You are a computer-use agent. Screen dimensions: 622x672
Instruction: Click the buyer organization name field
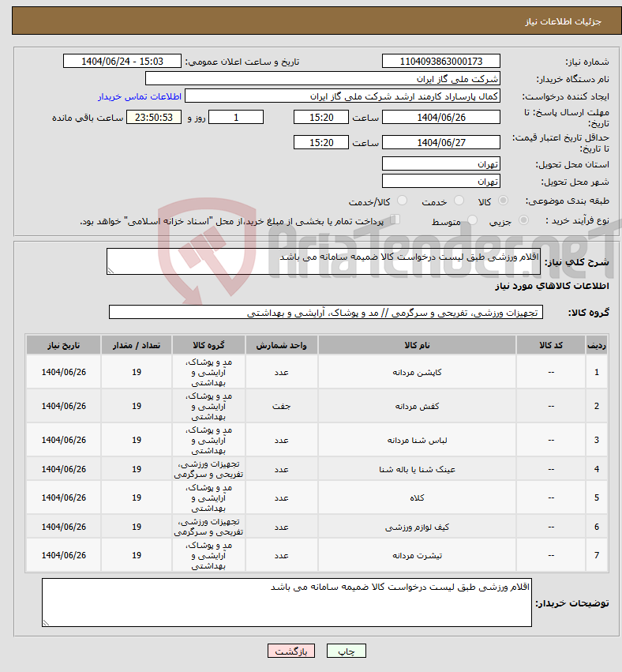(x=323, y=79)
